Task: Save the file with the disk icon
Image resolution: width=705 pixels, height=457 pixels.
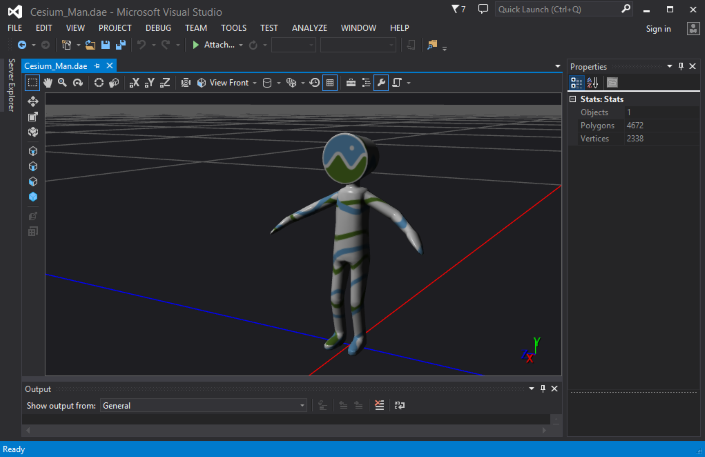Action: pos(106,45)
